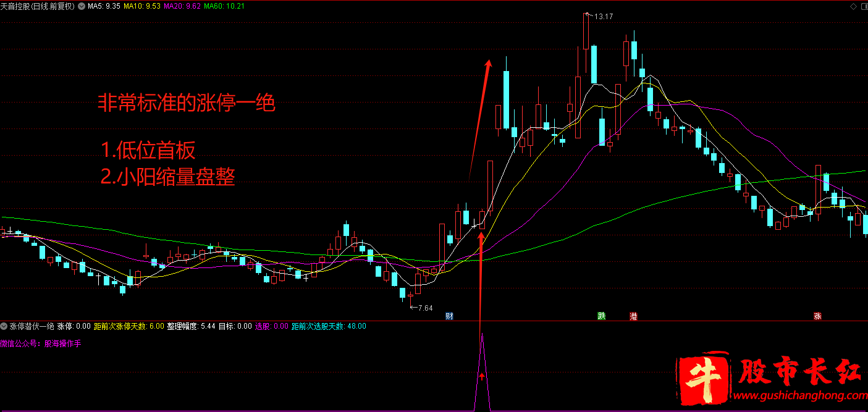This screenshot has height=412, width=868.
Task: Click the MA10: 9.53 indicator label
Action: pos(142,6)
